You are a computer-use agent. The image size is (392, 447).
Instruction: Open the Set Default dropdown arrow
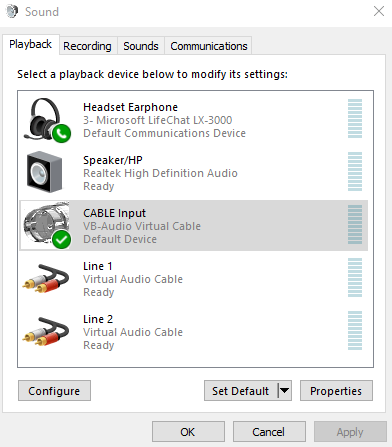click(285, 390)
